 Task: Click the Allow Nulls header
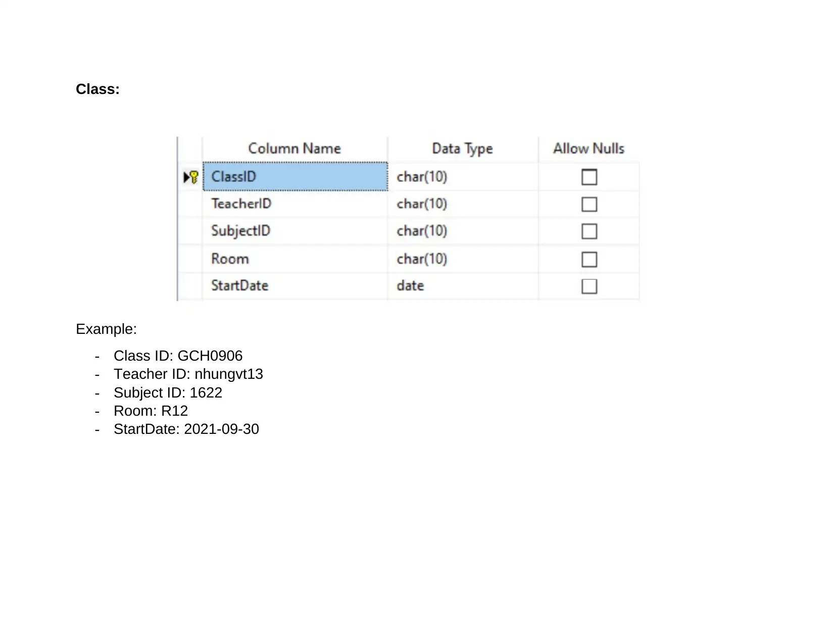tap(589, 148)
